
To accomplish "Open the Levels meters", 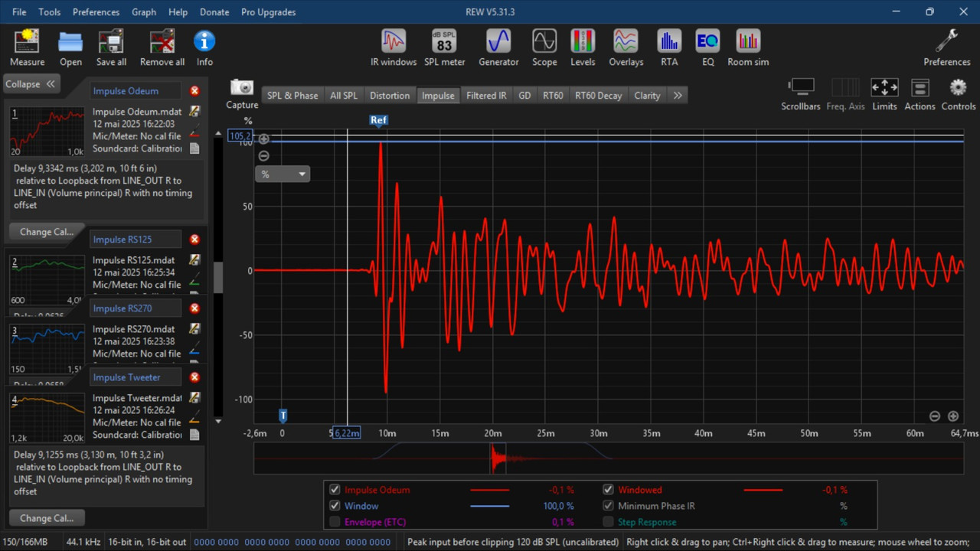I will point(583,47).
